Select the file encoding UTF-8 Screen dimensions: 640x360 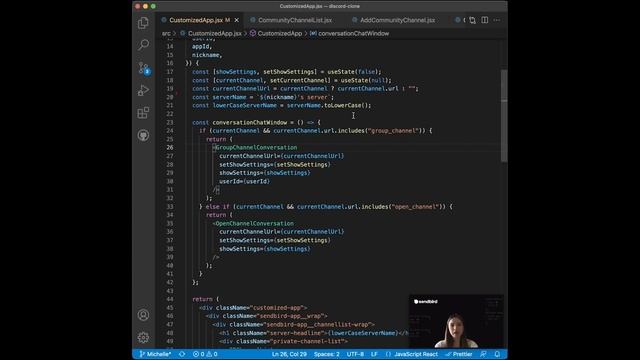click(355, 354)
